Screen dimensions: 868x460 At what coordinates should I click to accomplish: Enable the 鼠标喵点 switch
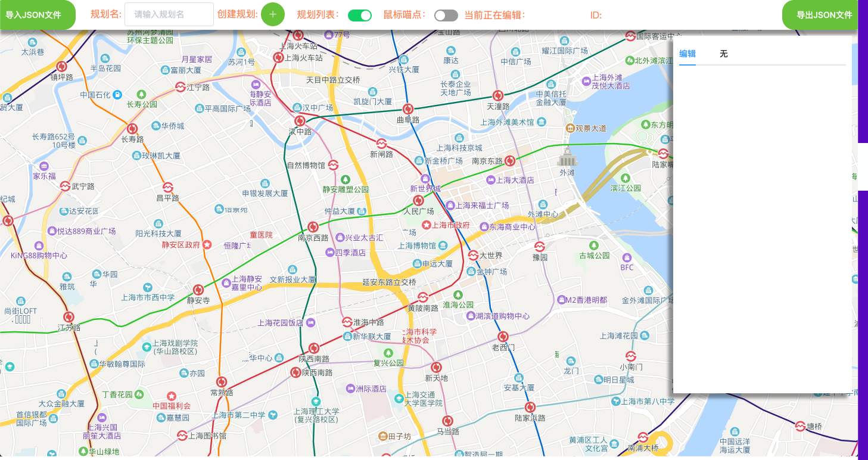[x=446, y=15]
